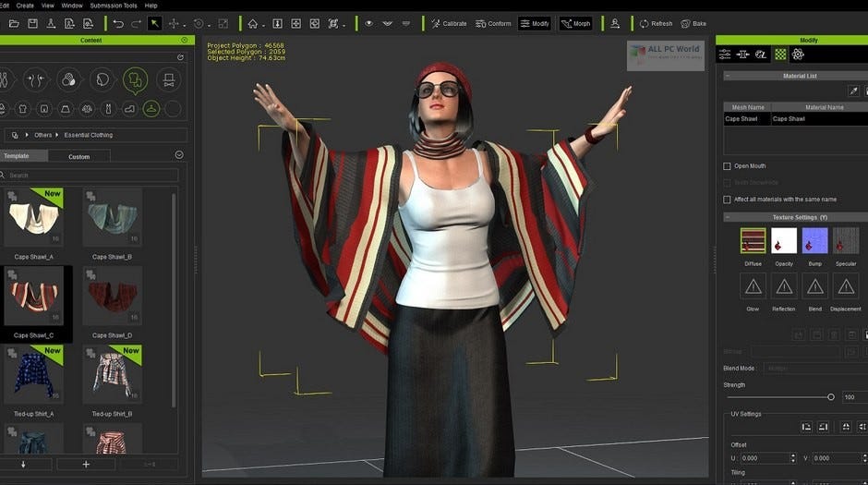
Task: Click the Calibrate button
Action: coord(449,24)
